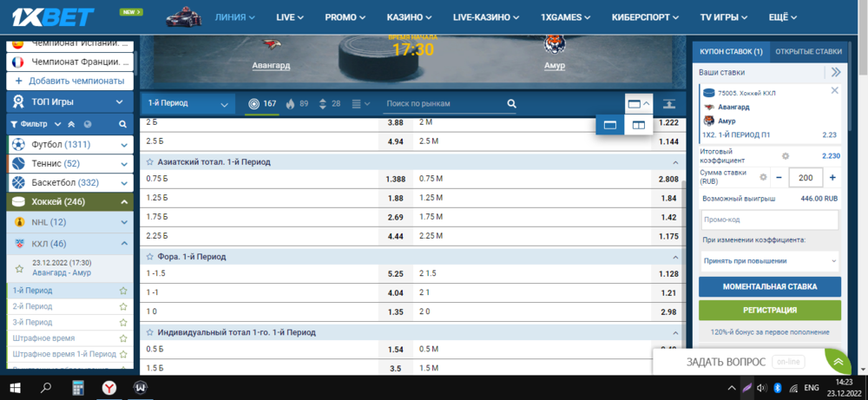Click the green NEW badge
868x400 pixels.
(x=131, y=11)
